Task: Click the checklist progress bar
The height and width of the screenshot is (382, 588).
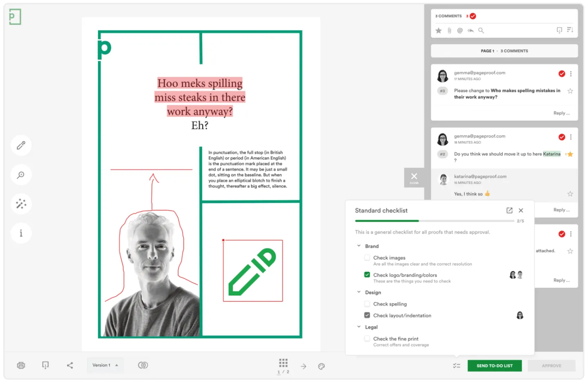Action: coord(434,221)
